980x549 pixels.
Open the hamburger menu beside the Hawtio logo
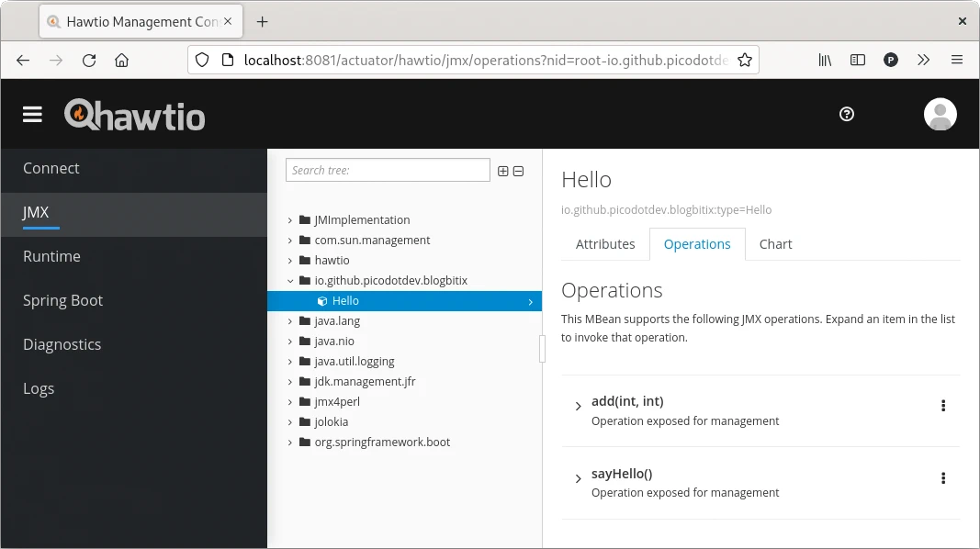point(31,114)
